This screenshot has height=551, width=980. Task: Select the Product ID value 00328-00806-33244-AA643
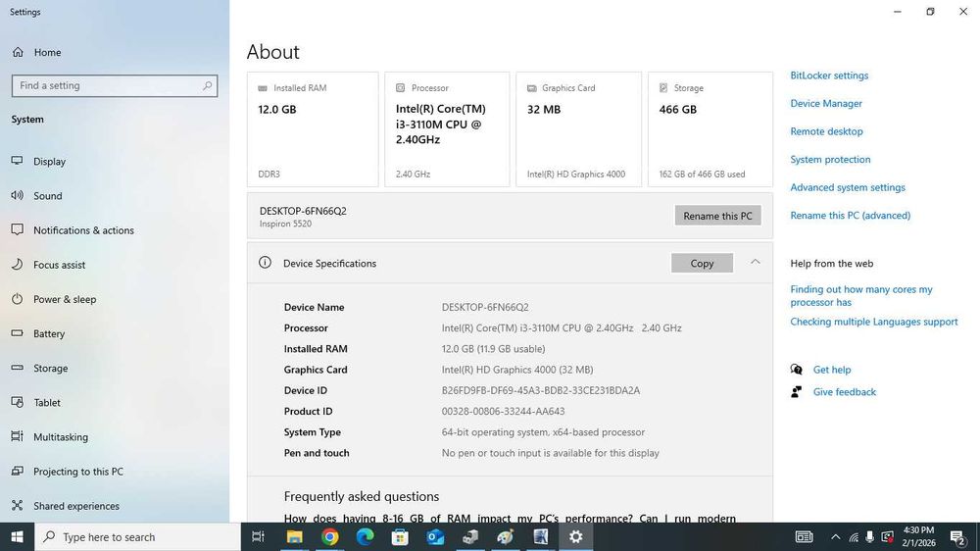point(503,412)
